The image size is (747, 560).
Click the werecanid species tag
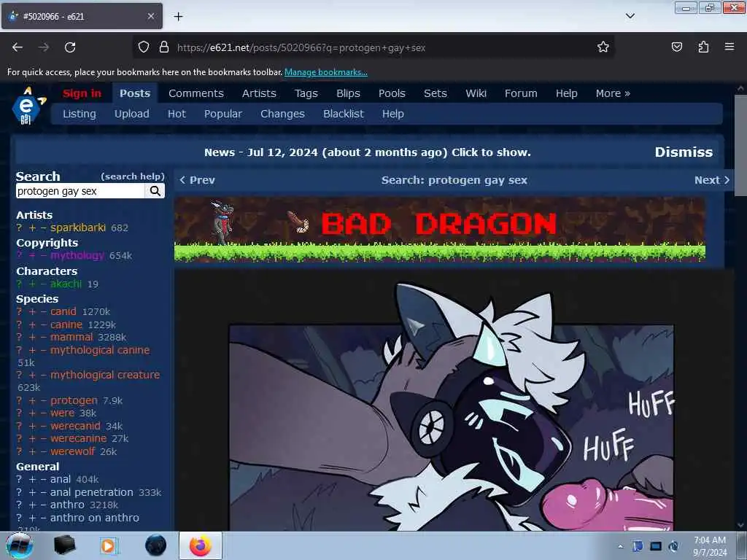[x=75, y=426]
